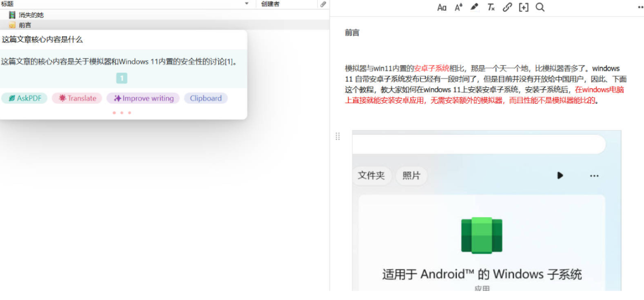The image size is (644, 300).
Task: Open search with the magnifier icon
Action: 540,7
